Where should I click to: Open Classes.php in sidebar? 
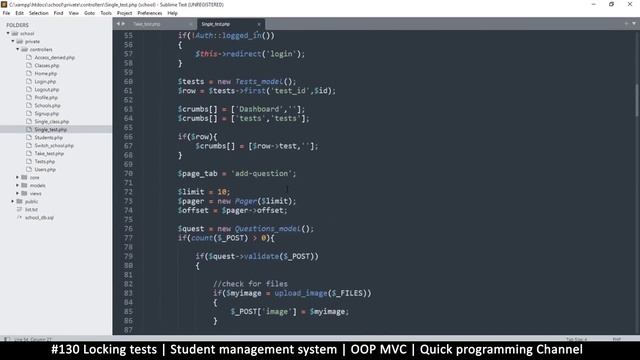point(47,65)
